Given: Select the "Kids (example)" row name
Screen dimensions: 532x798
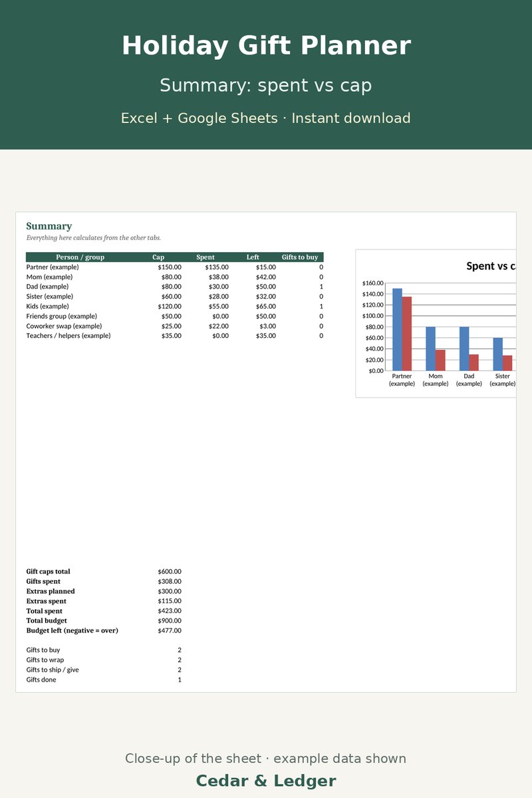Looking at the screenshot, I should click(47, 306).
